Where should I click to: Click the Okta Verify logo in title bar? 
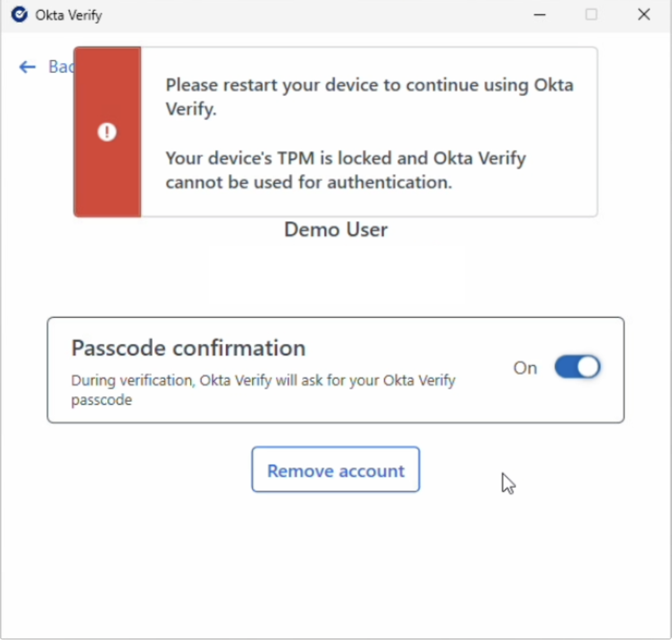point(20,15)
